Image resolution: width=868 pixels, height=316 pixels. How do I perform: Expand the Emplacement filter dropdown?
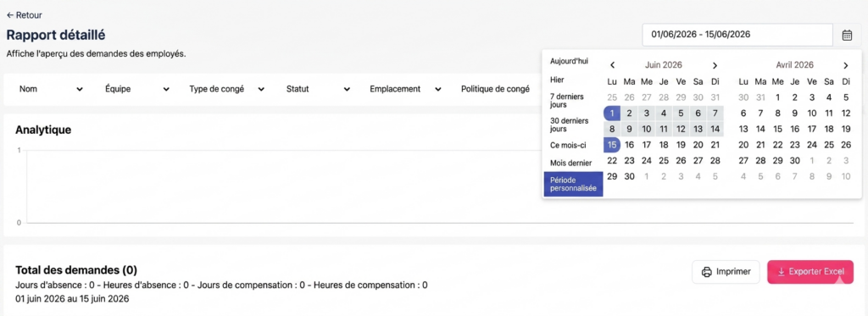[405, 89]
